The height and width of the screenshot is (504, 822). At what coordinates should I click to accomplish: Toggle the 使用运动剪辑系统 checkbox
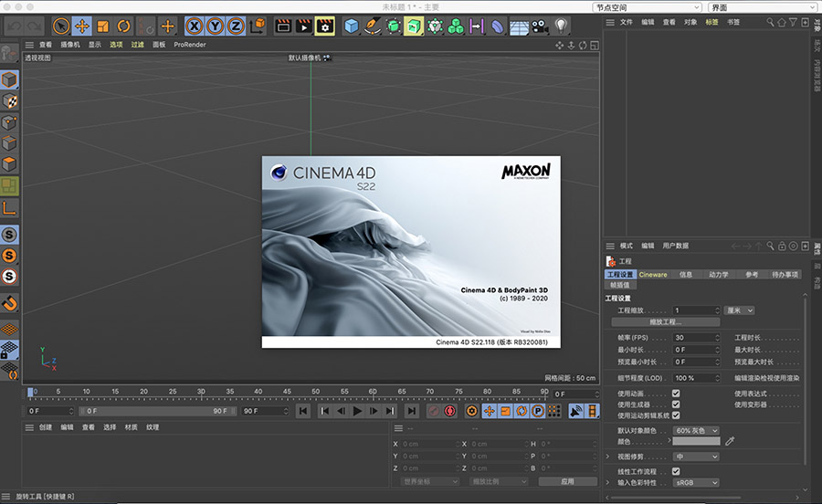tap(676, 415)
